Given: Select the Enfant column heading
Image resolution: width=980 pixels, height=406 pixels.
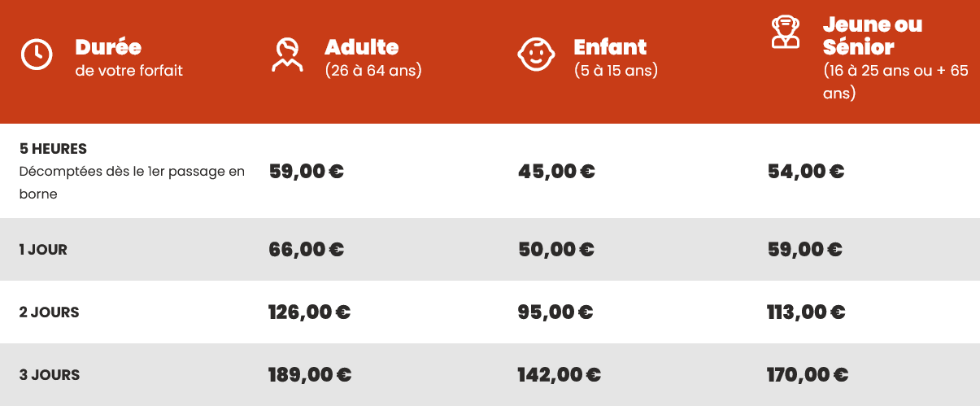Looking at the screenshot, I should click(x=610, y=46).
